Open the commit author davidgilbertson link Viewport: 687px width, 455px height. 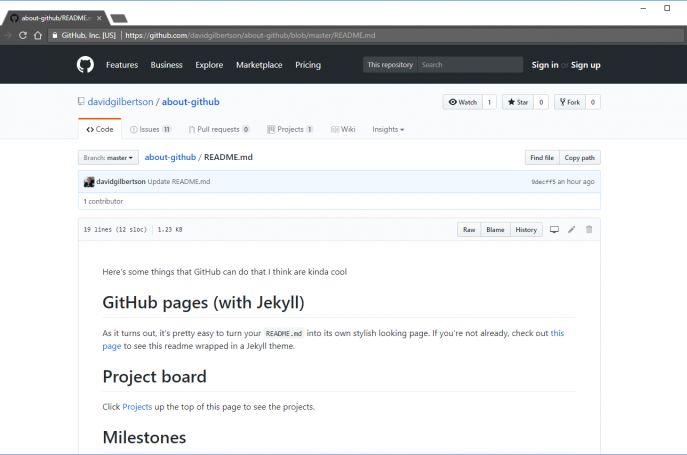121,181
